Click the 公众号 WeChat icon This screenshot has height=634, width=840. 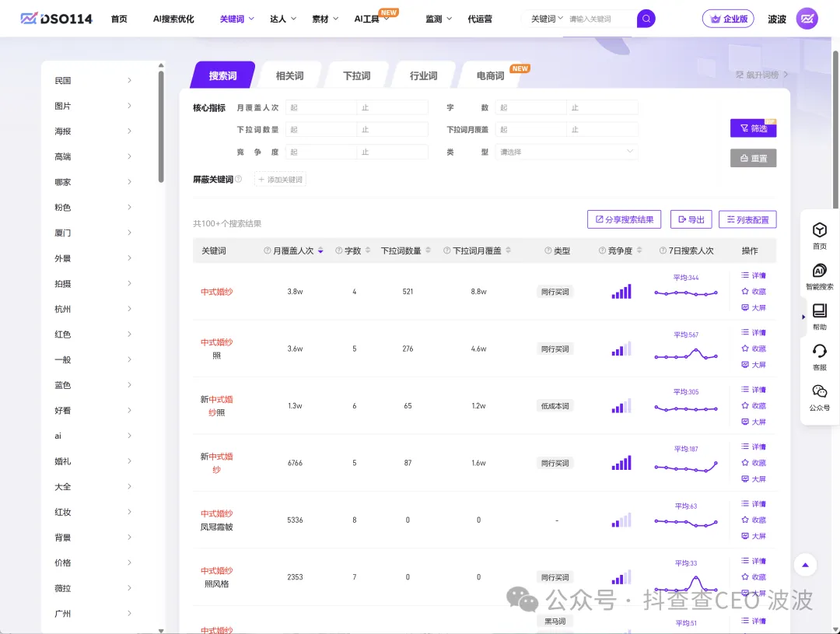pos(819,392)
